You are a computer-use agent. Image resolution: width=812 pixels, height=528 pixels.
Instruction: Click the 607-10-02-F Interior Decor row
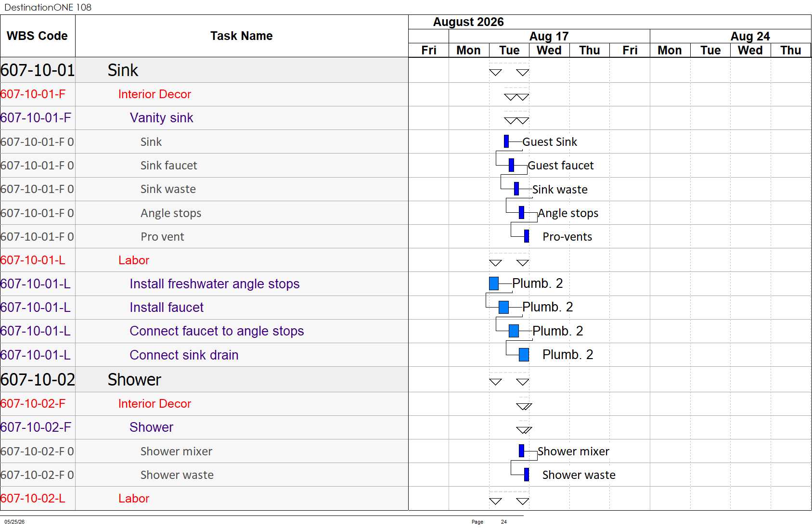204,404
